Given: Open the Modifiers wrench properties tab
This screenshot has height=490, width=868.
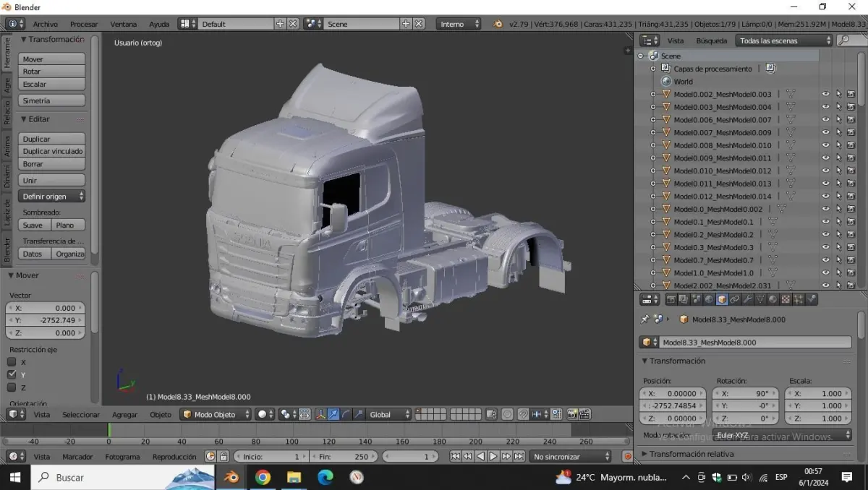Looking at the screenshot, I should [747, 299].
